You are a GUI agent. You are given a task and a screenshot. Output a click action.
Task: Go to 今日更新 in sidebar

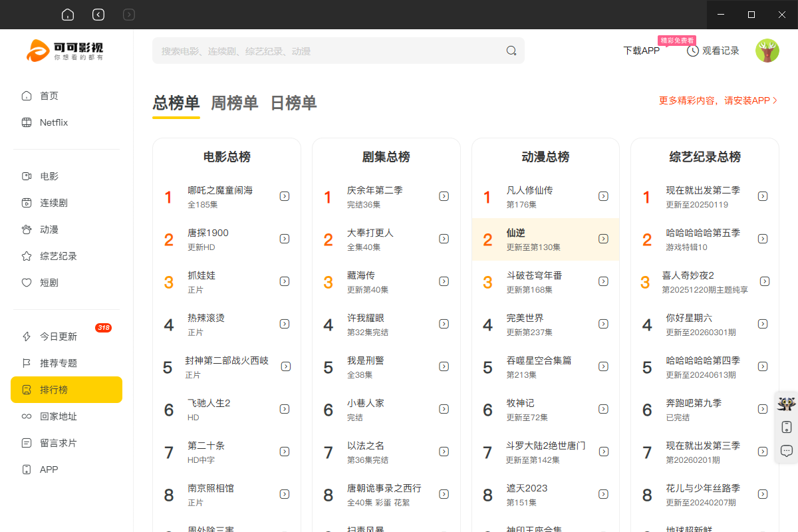point(58,336)
